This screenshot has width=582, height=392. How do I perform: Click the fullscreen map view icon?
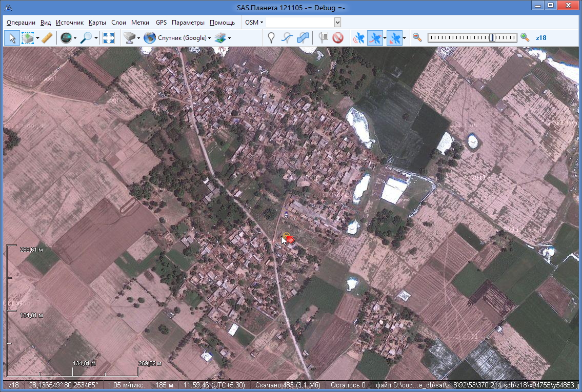(108, 37)
